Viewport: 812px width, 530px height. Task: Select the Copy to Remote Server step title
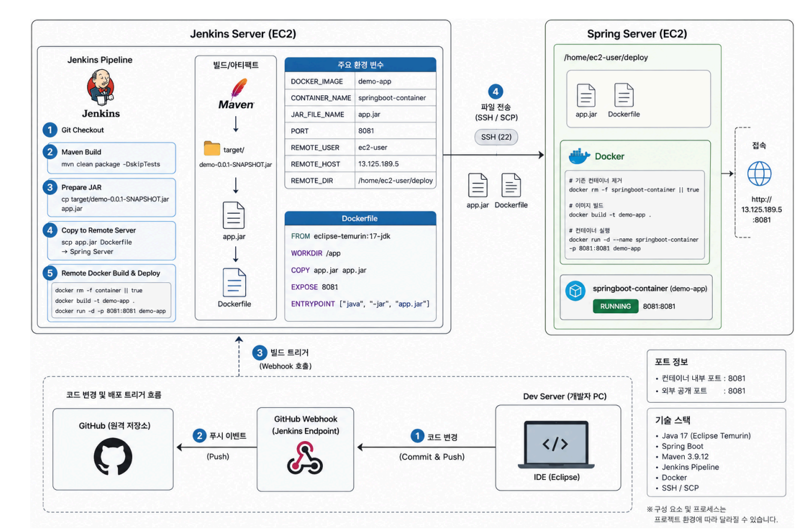(x=99, y=230)
